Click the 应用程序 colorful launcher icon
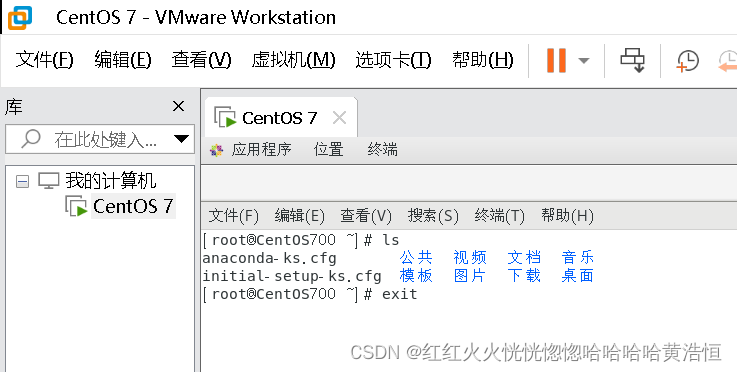The image size is (737, 372). [x=216, y=150]
